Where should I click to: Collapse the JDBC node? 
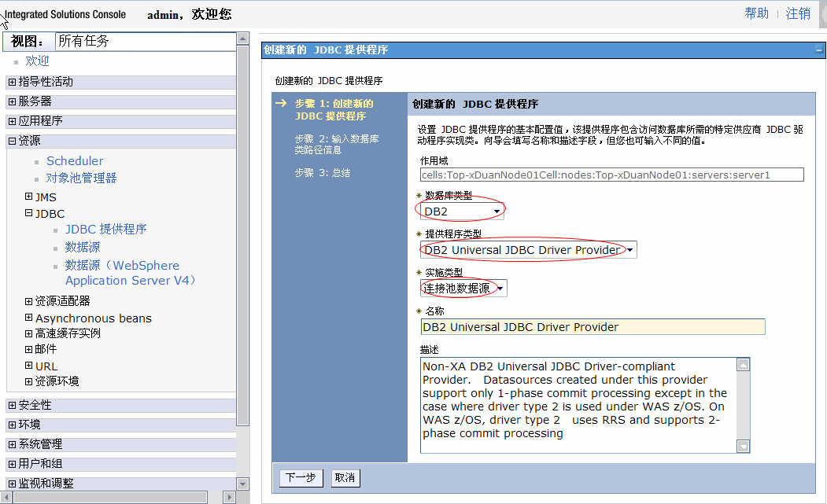[x=28, y=213]
